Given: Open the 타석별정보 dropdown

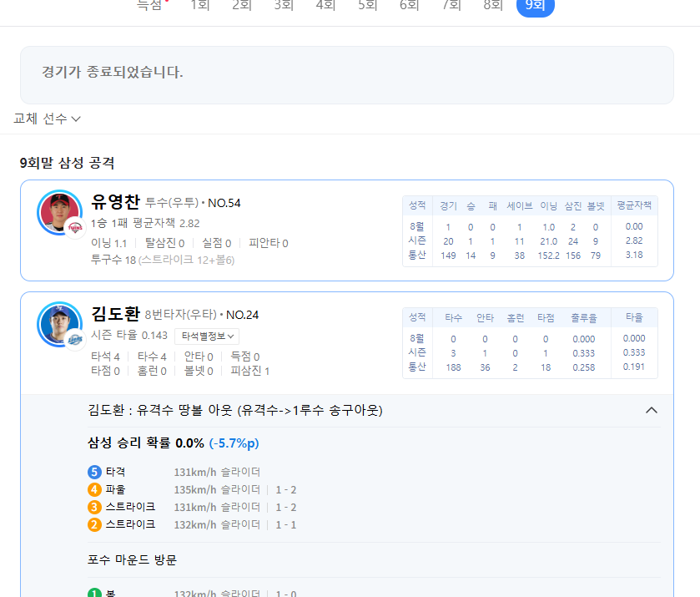Looking at the screenshot, I should (x=206, y=336).
